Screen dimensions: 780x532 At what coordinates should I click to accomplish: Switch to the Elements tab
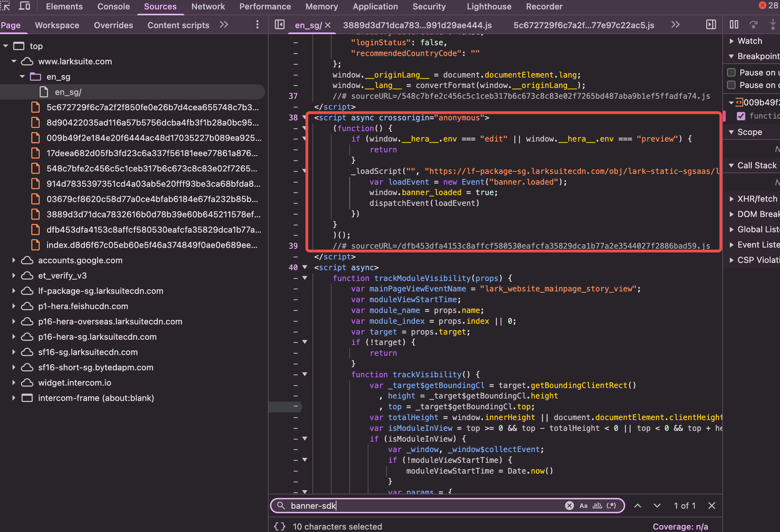[x=64, y=6]
